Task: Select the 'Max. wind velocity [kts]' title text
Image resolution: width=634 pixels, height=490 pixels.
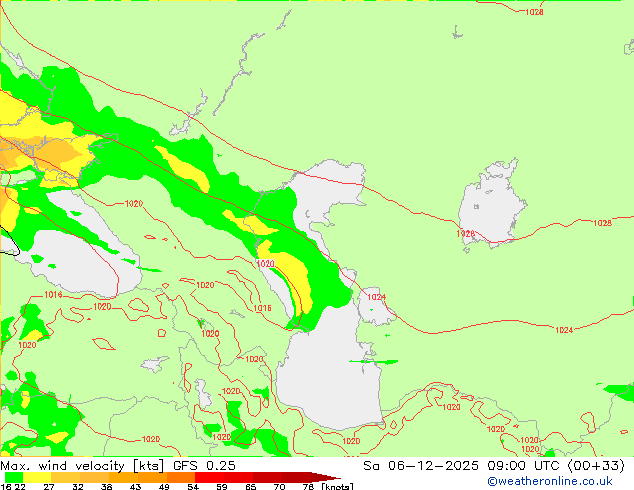Action: pos(82,466)
